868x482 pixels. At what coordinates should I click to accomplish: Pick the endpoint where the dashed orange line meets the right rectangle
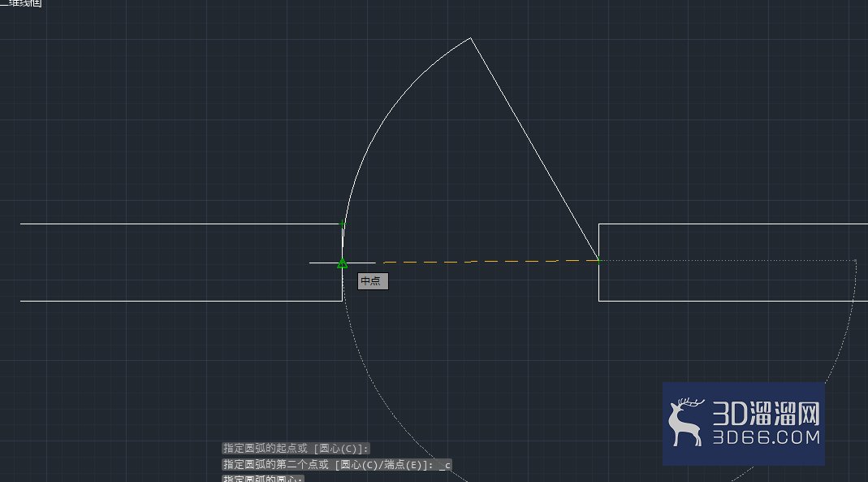click(598, 260)
